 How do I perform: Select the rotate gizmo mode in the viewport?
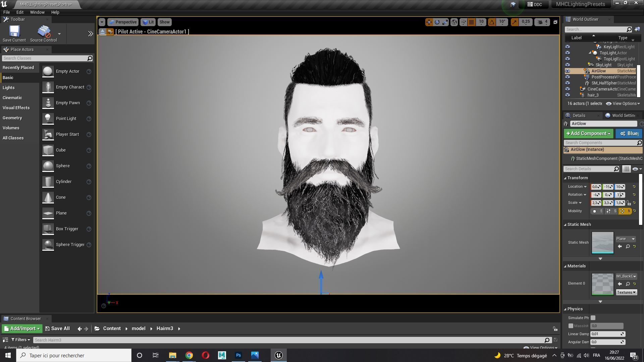[x=437, y=22]
